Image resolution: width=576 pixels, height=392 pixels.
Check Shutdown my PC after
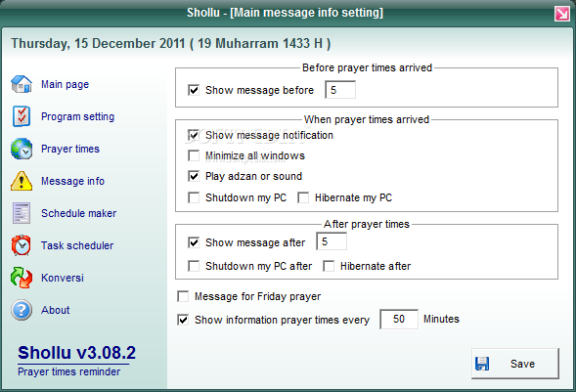coord(194,266)
